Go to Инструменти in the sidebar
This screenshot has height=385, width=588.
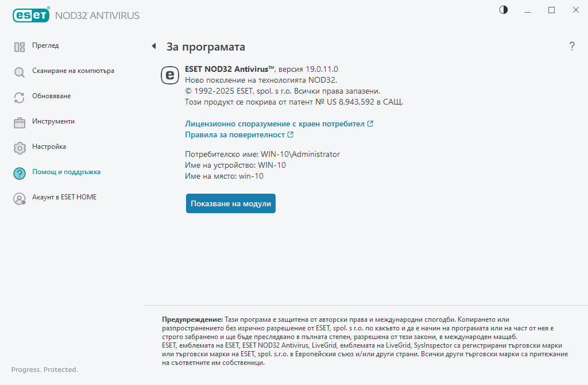53,121
